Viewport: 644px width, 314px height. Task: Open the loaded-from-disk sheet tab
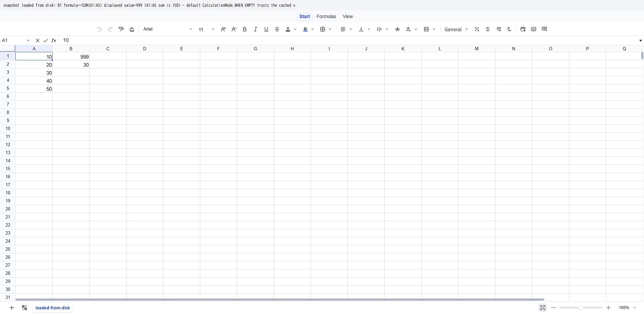tap(53, 308)
